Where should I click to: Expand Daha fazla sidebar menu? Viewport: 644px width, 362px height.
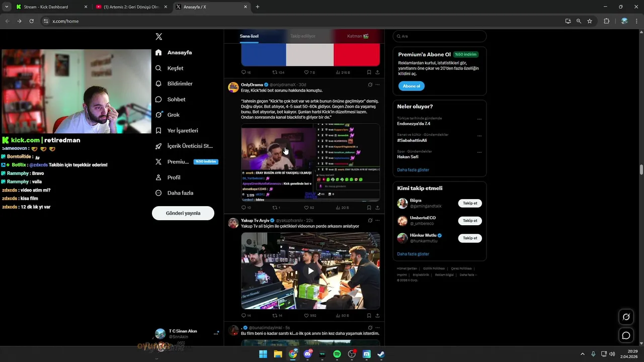[174, 193]
